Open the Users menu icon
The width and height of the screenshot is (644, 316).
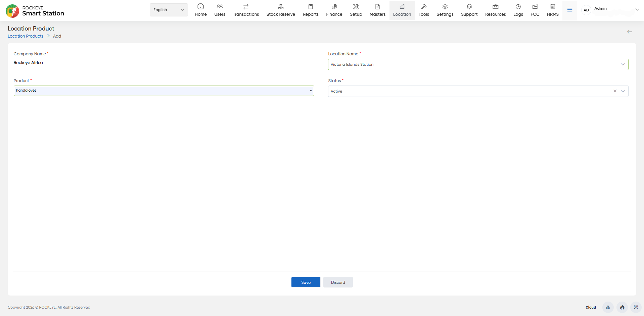click(x=220, y=6)
